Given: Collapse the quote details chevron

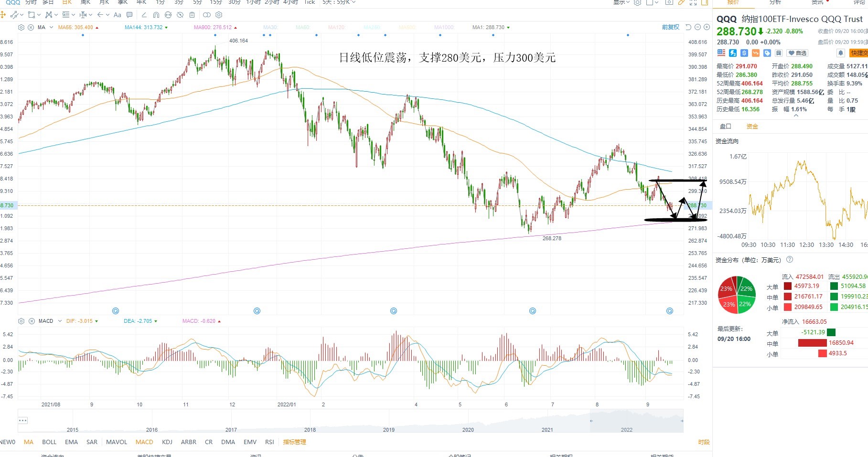Looking at the screenshot, I should pyautogui.click(x=796, y=116).
